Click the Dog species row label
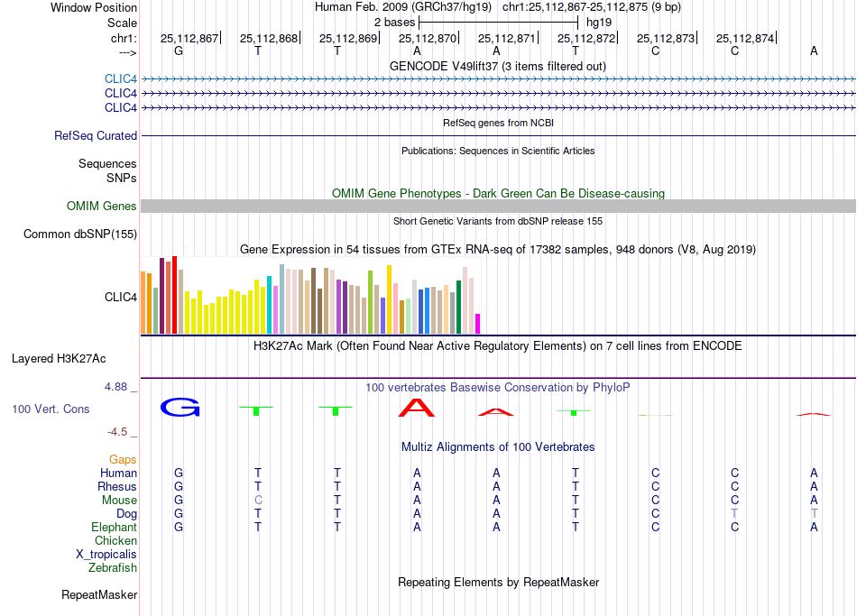Viewport: 857px width, 616px height. (126, 514)
